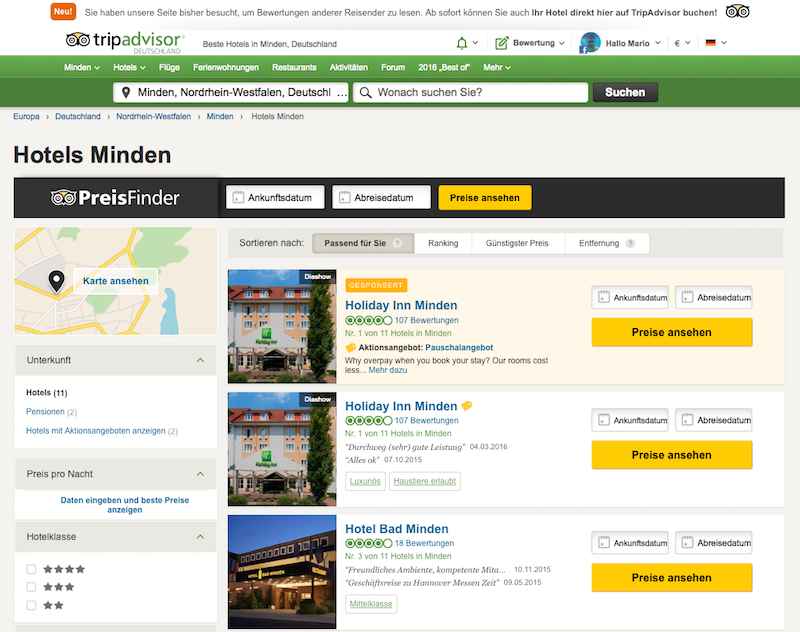Click the Wonach suchen Sie search field
Image resolution: width=800 pixels, height=632 pixels.
[470, 92]
